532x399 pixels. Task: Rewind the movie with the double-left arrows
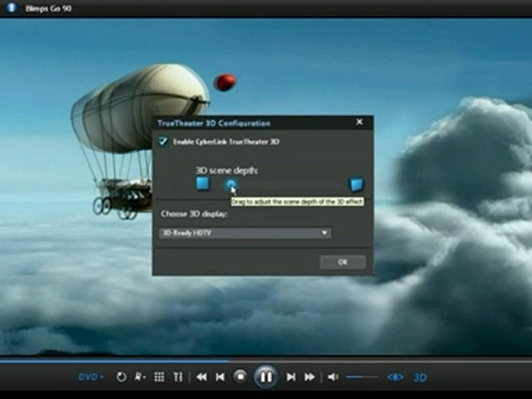[202, 377]
